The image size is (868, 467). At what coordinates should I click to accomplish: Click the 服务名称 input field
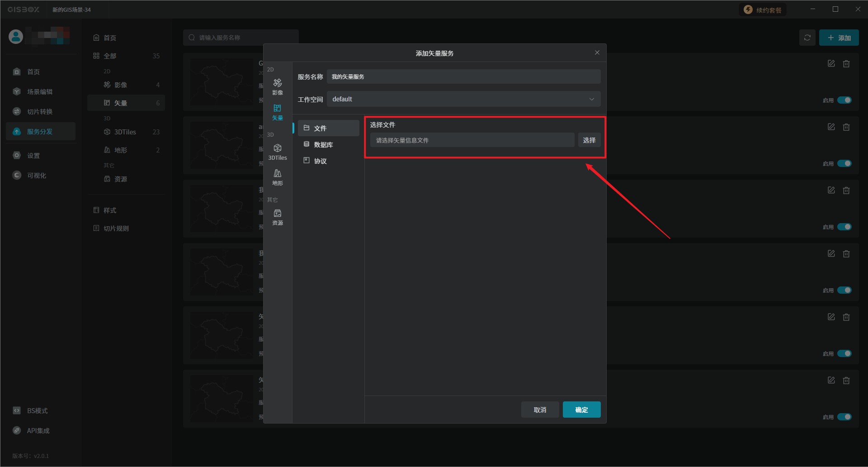463,77
